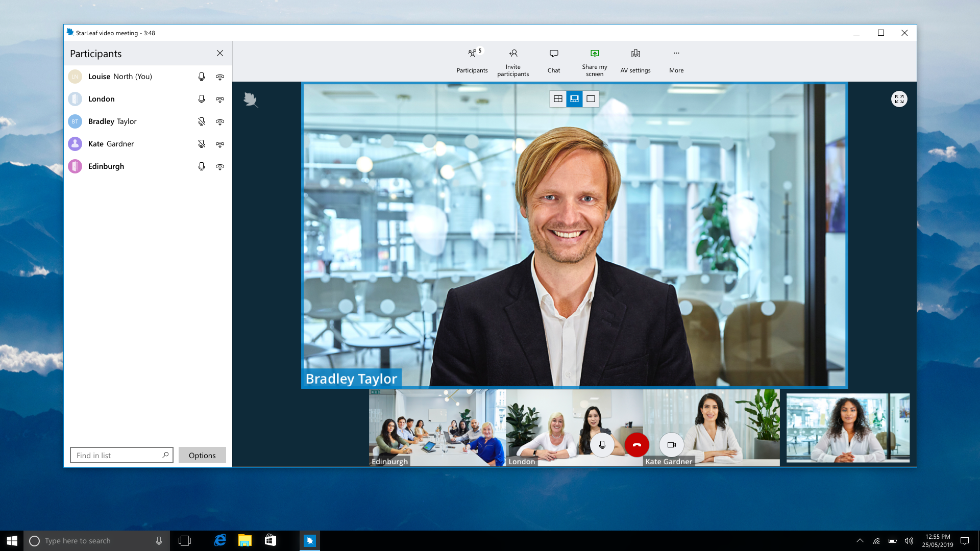Open the Options menu
This screenshot has height=551, width=980.
[x=202, y=455]
